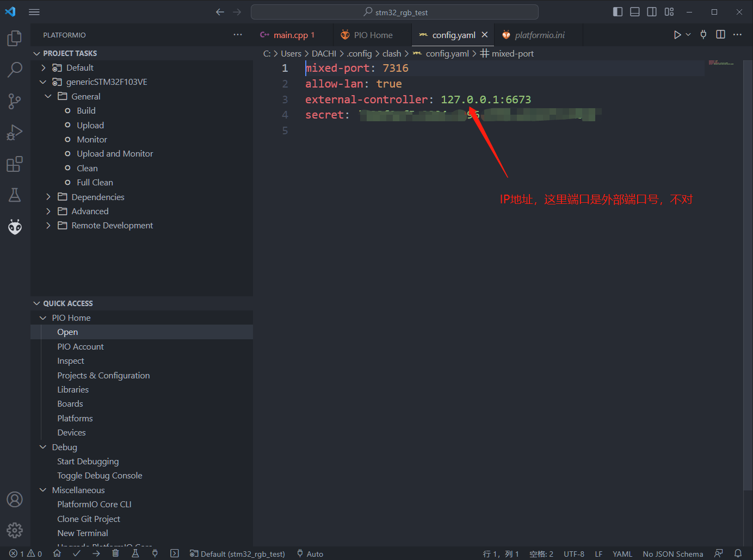
Task: Click Start Debugging
Action: [x=141, y=461]
